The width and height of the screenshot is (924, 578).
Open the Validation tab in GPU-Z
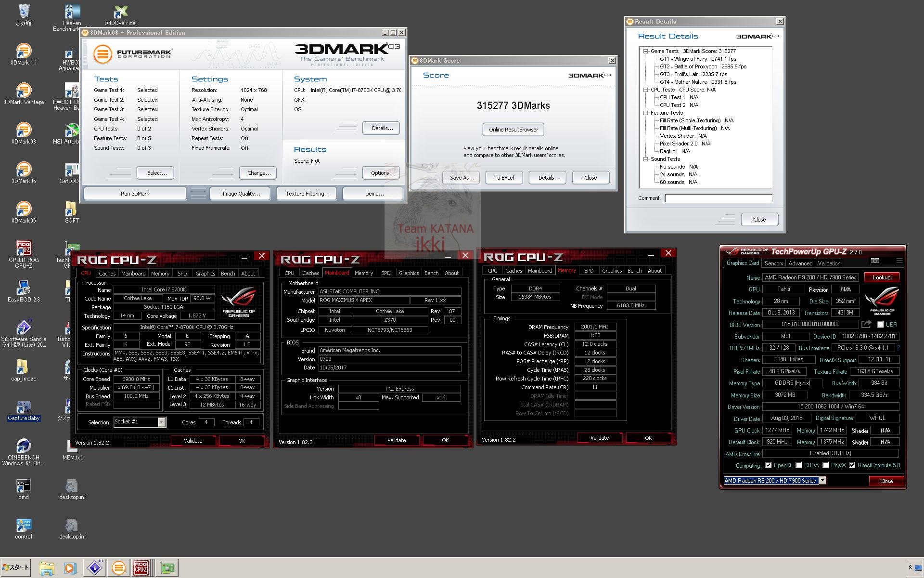pos(829,263)
